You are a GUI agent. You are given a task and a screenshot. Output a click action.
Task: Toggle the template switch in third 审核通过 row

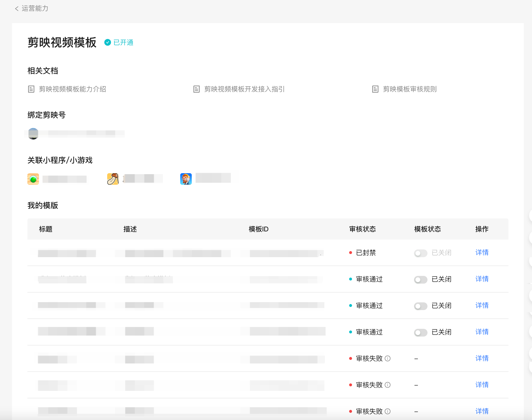(421, 332)
